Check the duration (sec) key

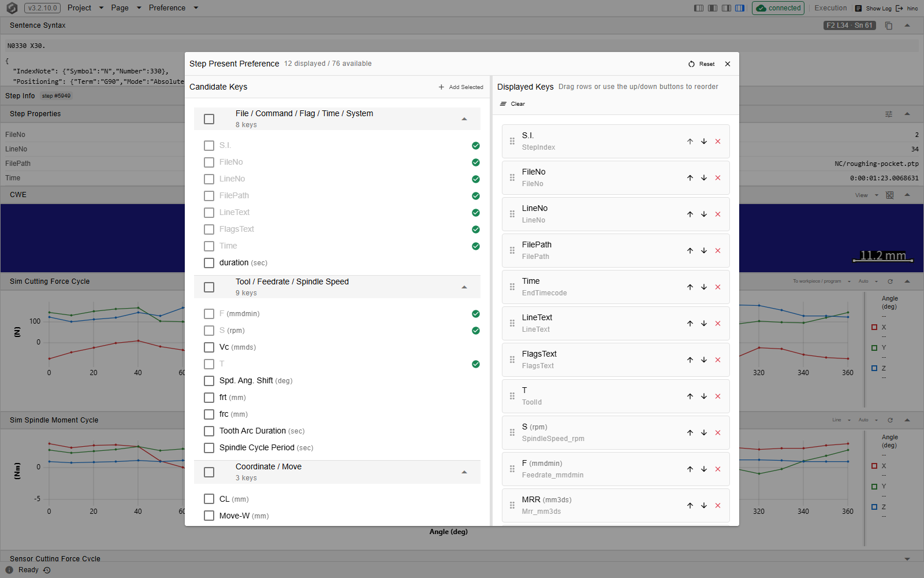[209, 263]
